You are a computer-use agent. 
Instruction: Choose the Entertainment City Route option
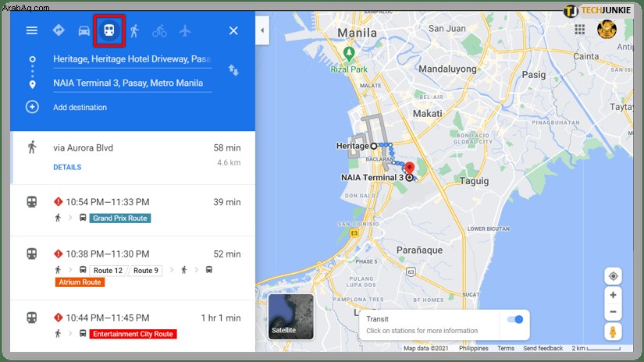tap(133, 326)
